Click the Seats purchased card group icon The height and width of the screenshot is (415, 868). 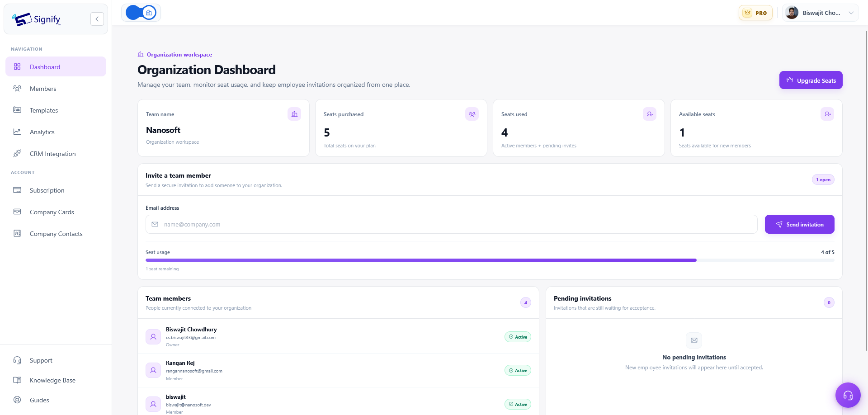click(x=472, y=114)
